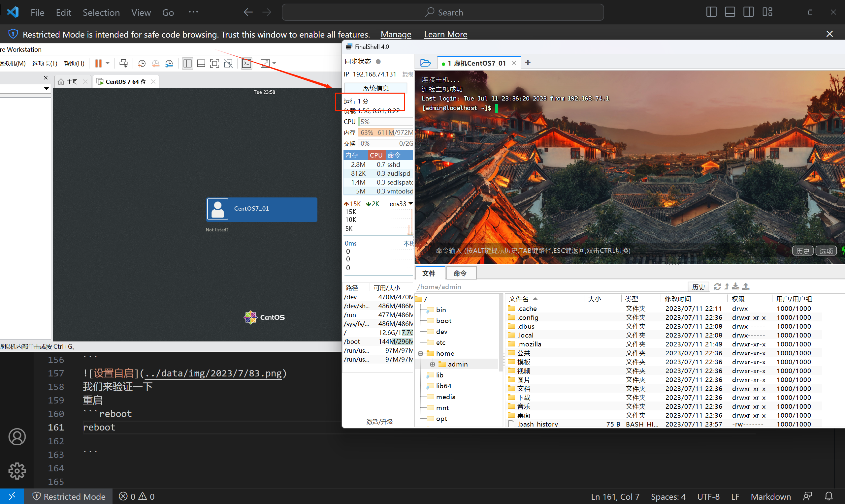Click send Ctrl+Alt+Del icon in Workstation toolbar
Viewport: 845px width, 504px height.
click(x=124, y=63)
